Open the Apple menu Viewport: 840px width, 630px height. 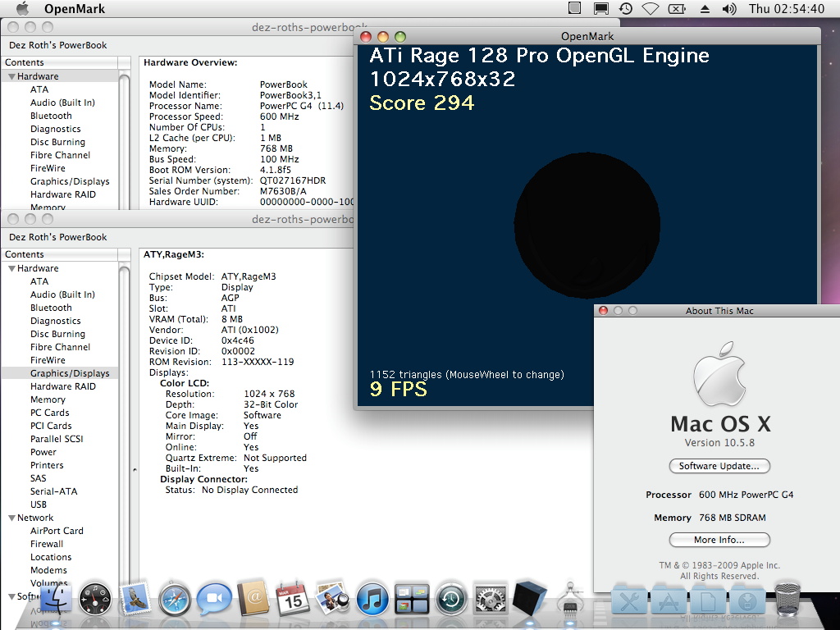tap(22, 9)
